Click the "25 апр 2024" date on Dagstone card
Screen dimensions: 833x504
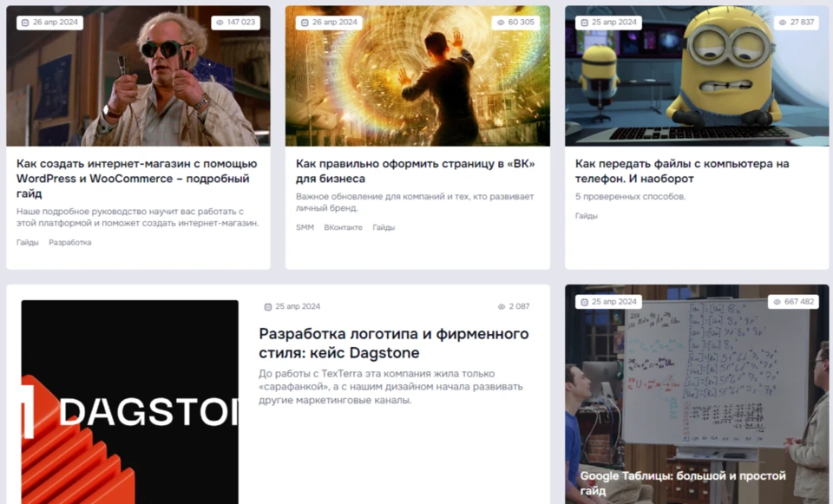[298, 306]
